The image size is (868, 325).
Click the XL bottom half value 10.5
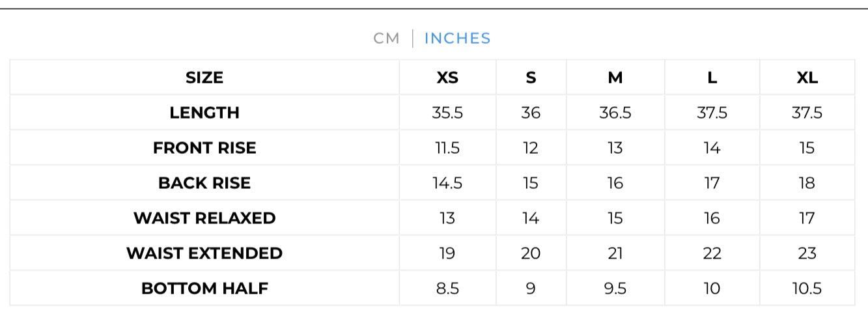[x=807, y=289]
